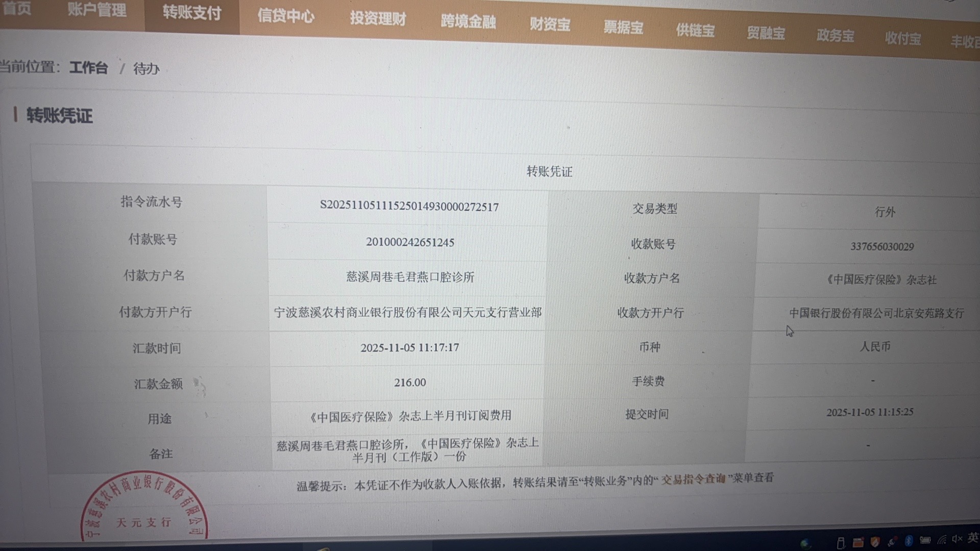Select the 跨境金融 menu item
The width and height of the screenshot is (980, 551).
(468, 21)
